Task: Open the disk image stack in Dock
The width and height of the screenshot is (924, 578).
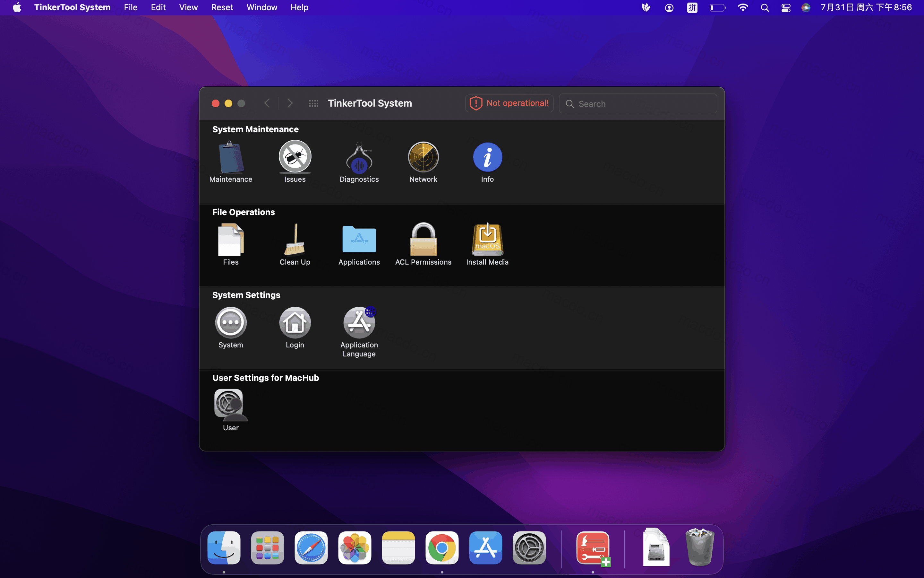Action: click(x=656, y=547)
